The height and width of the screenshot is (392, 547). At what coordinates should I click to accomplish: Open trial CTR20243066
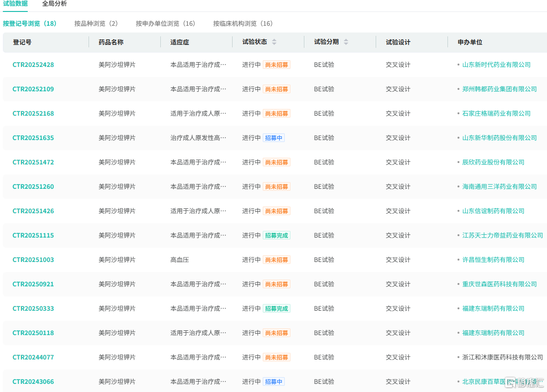coord(33,382)
